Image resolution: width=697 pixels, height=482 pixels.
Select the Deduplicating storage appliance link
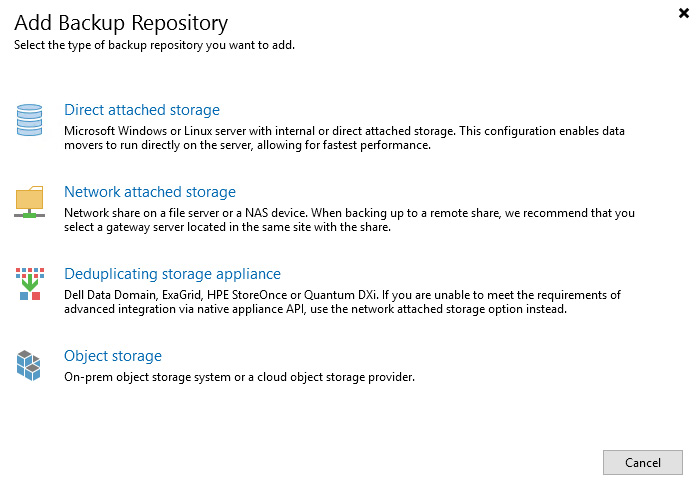point(172,273)
